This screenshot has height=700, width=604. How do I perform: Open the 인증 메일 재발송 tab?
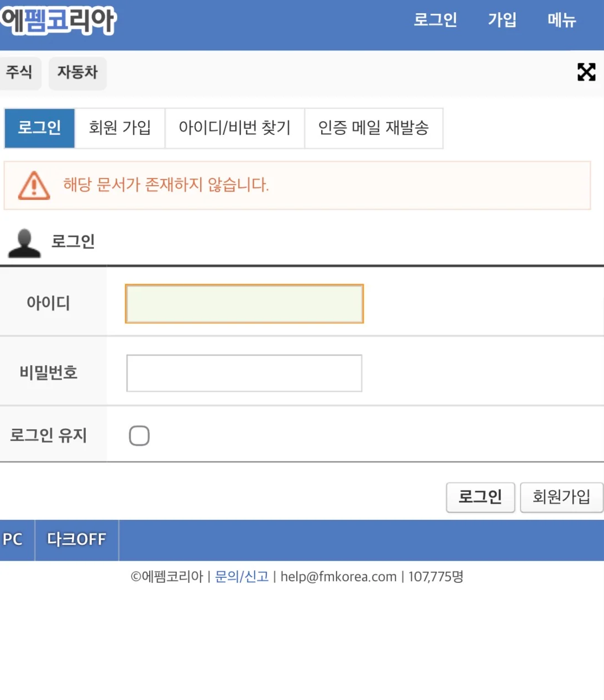point(374,128)
